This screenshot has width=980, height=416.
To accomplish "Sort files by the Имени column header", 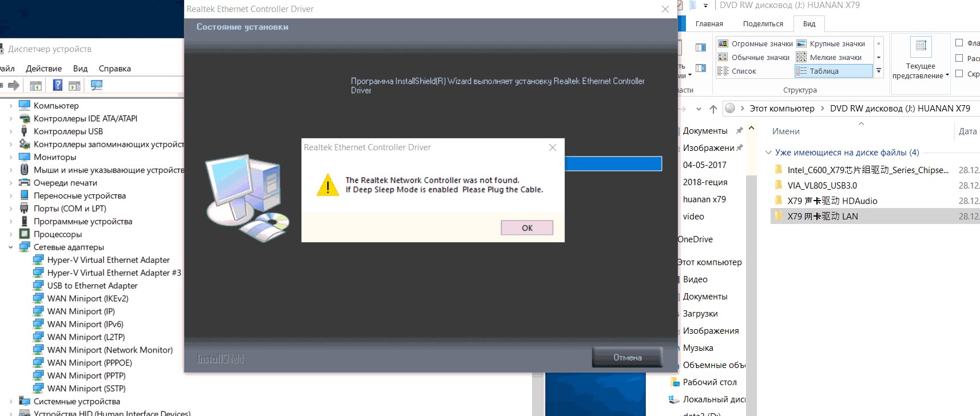I will 785,131.
